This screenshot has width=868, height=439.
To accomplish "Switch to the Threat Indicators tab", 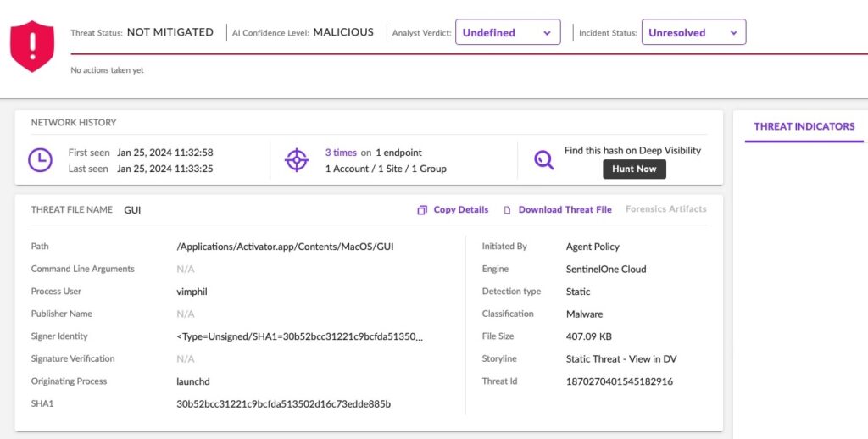I will point(804,126).
